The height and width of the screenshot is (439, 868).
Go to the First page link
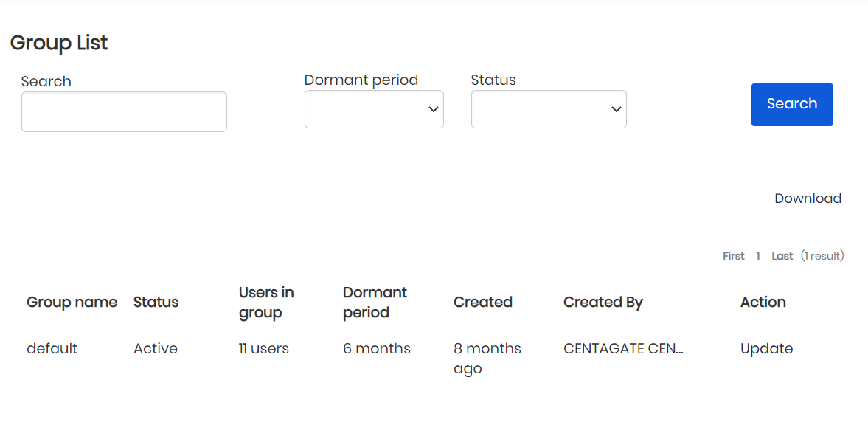pyautogui.click(x=733, y=256)
